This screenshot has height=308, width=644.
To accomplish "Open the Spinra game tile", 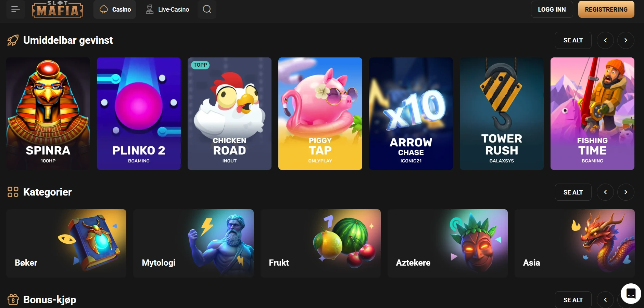I will [48, 113].
